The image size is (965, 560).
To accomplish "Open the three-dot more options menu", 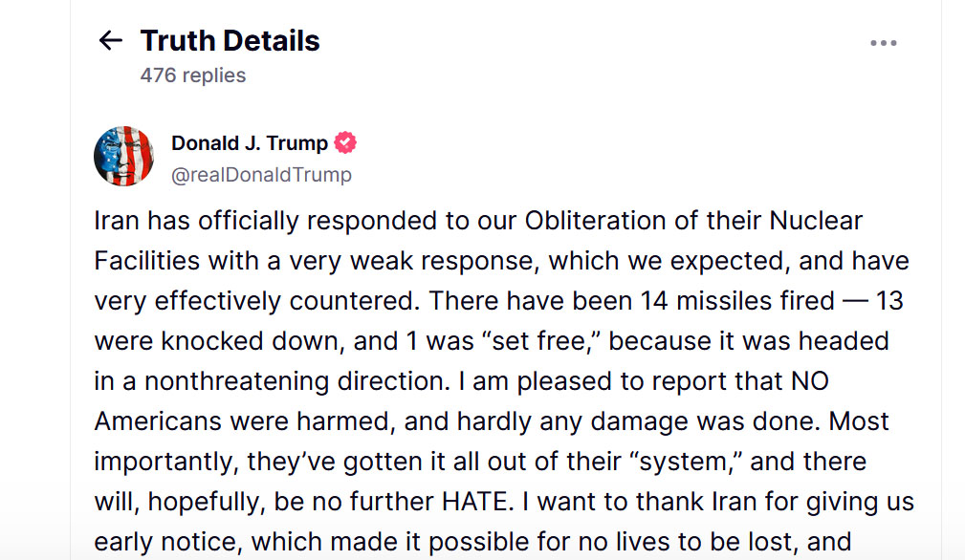I will click(883, 43).
